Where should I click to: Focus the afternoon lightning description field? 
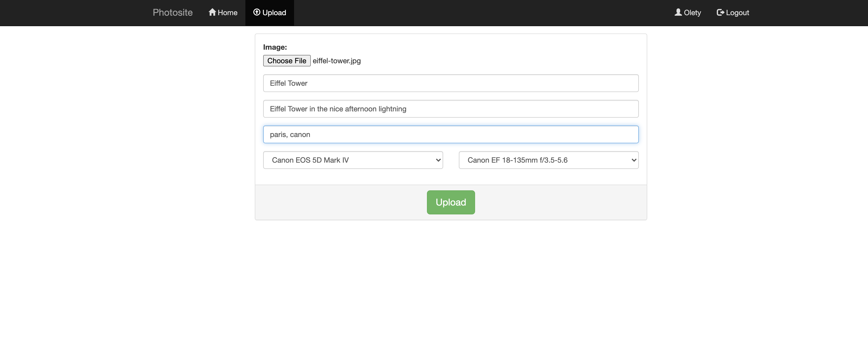click(x=450, y=109)
